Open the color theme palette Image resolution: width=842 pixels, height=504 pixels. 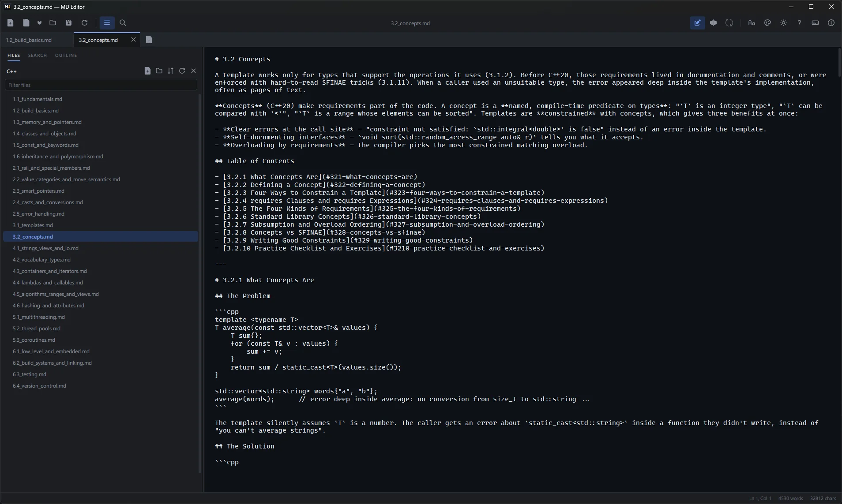[767, 23]
